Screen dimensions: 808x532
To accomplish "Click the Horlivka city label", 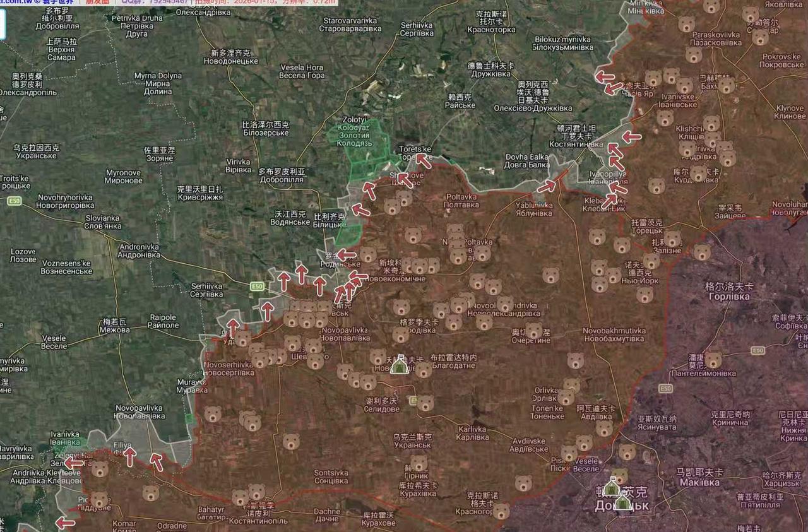I will (729, 292).
